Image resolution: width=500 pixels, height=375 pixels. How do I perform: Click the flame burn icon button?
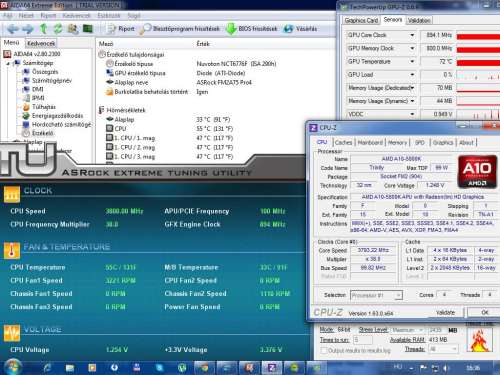point(479,340)
